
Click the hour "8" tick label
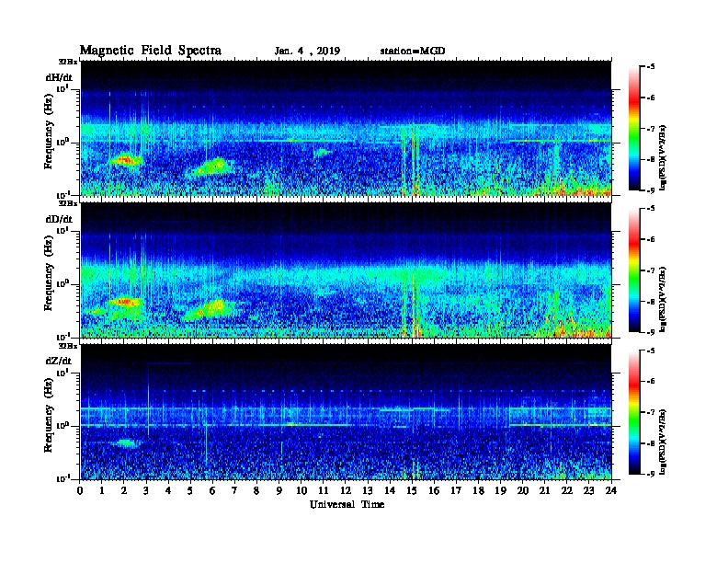pos(257,490)
